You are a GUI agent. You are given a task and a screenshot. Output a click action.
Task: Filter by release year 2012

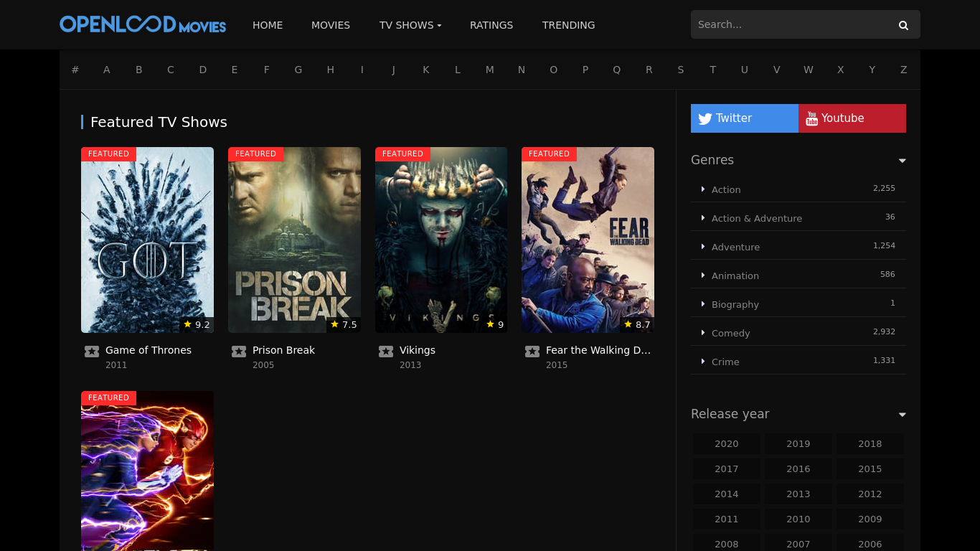tap(870, 494)
